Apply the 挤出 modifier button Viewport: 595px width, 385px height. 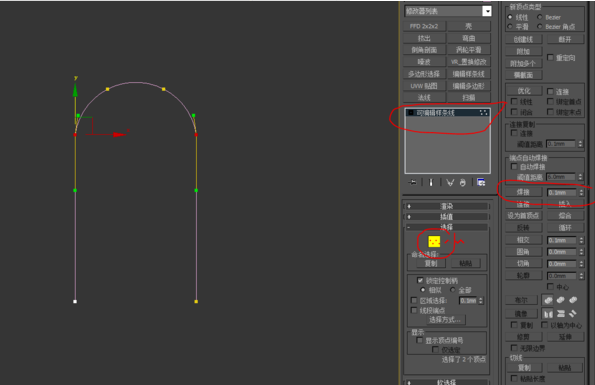click(424, 38)
